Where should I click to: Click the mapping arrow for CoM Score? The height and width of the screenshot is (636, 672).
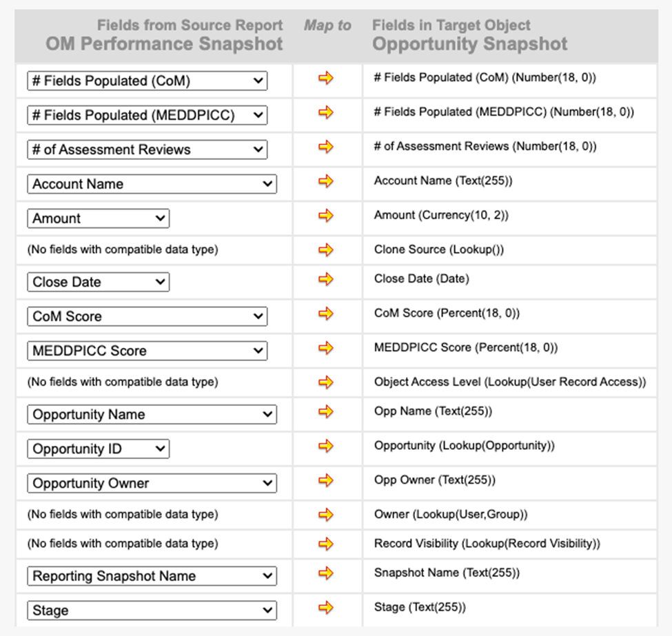click(326, 314)
